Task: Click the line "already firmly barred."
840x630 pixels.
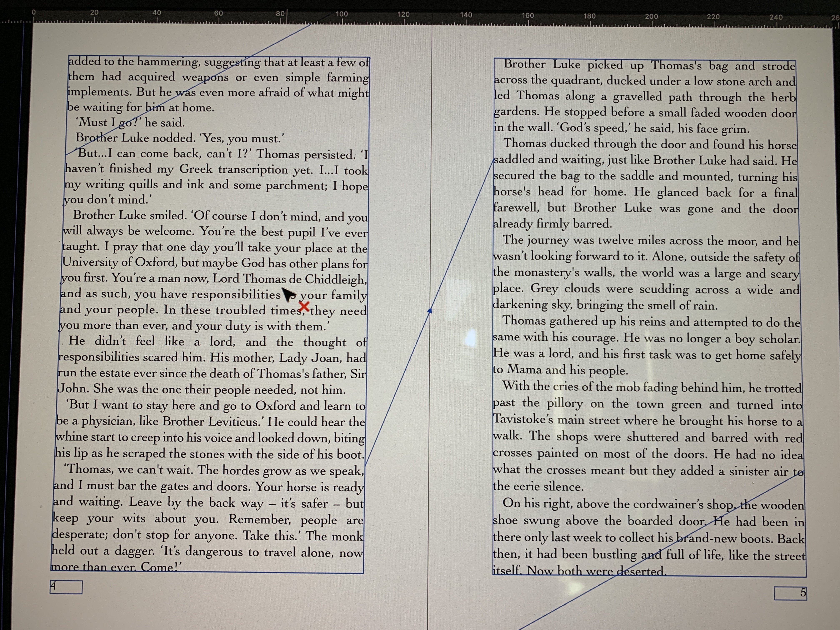Action: [552, 224]
